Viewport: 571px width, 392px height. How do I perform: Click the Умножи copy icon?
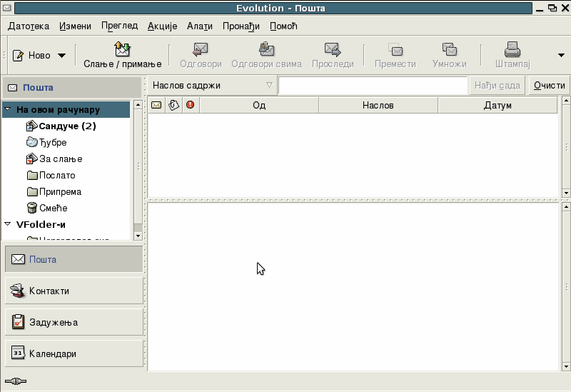450,49
